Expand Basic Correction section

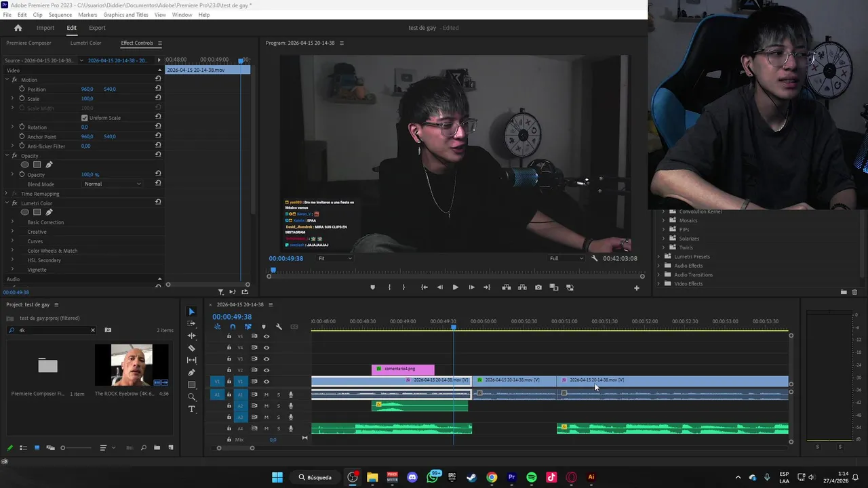pyautogui.click(x=12, y=222)
